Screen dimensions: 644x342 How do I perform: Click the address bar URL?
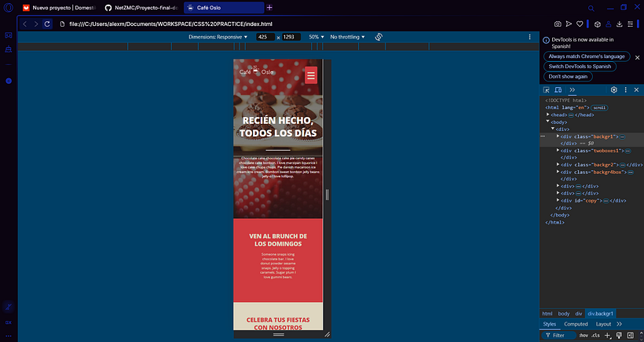pos(170,24)
